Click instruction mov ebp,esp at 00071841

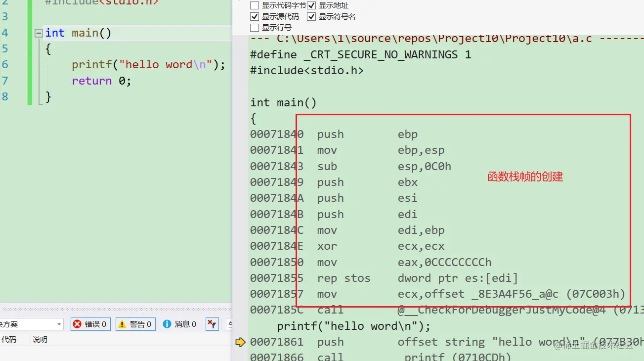click(x=347, y=150)
